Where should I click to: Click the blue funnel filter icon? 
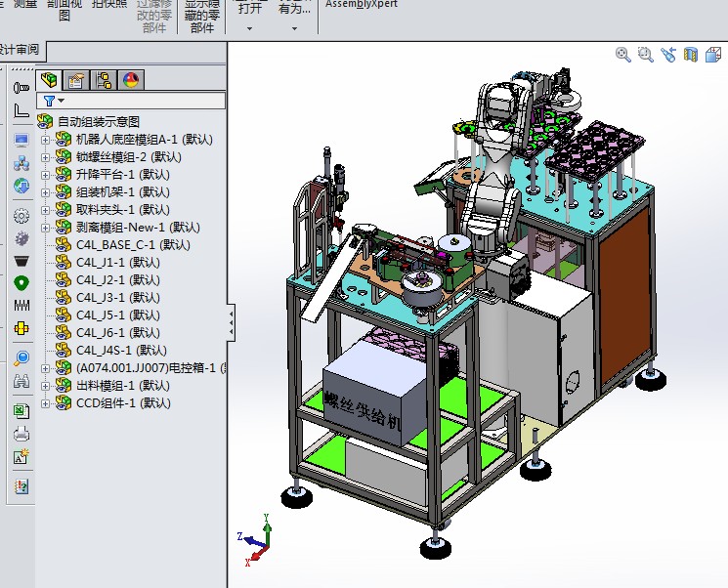49,101
